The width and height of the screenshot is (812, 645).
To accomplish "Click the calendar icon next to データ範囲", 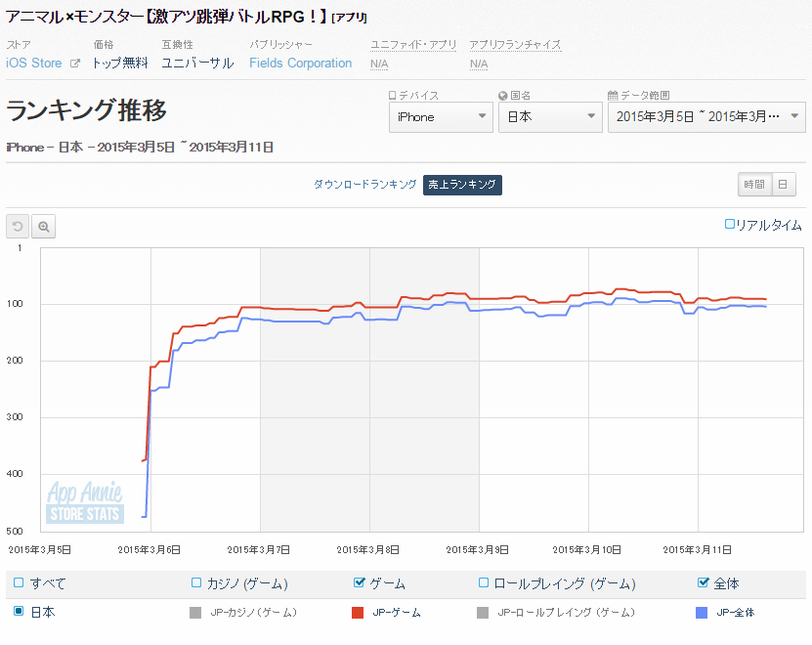I will click(x=613, y=96).
